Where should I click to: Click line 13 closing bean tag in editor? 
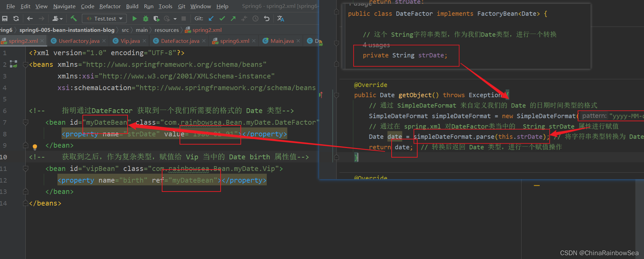pyautogui.click(x=60, y=192)
